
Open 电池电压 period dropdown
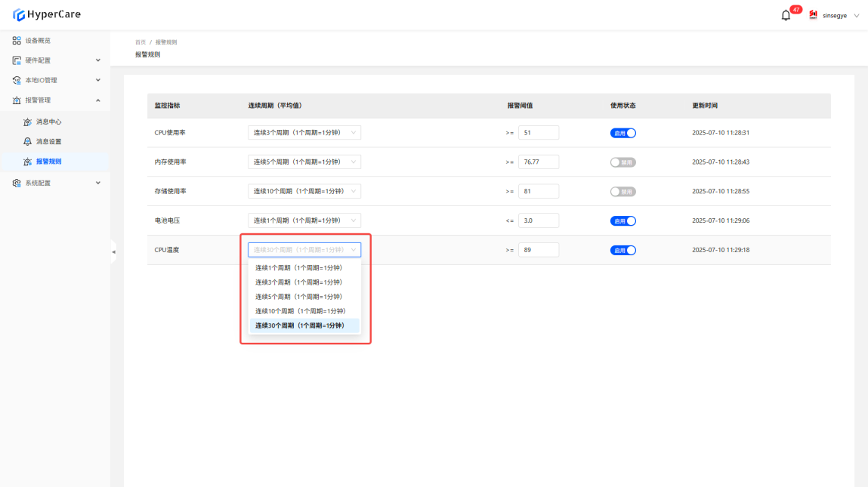tap(304, 220)
